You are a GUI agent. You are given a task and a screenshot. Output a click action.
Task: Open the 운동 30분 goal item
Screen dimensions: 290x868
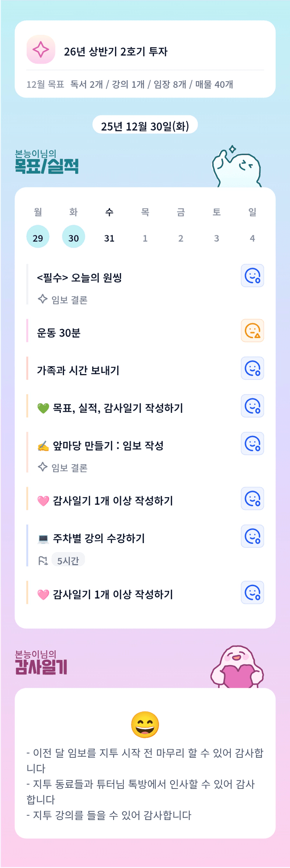[59, 333]
